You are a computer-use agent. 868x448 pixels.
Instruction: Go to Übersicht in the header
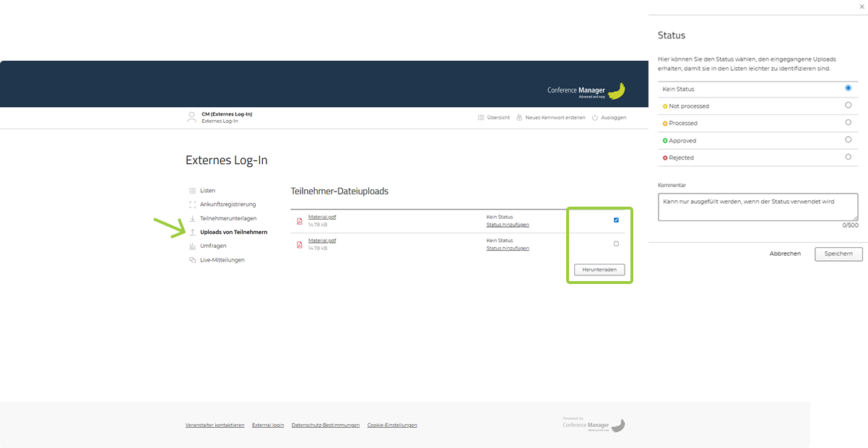pos(498,117)
